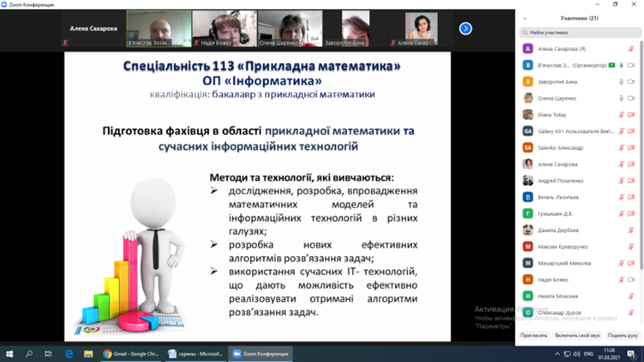
Task: Click the next video thumbnails arrow
Action: [x=465, y=29]
